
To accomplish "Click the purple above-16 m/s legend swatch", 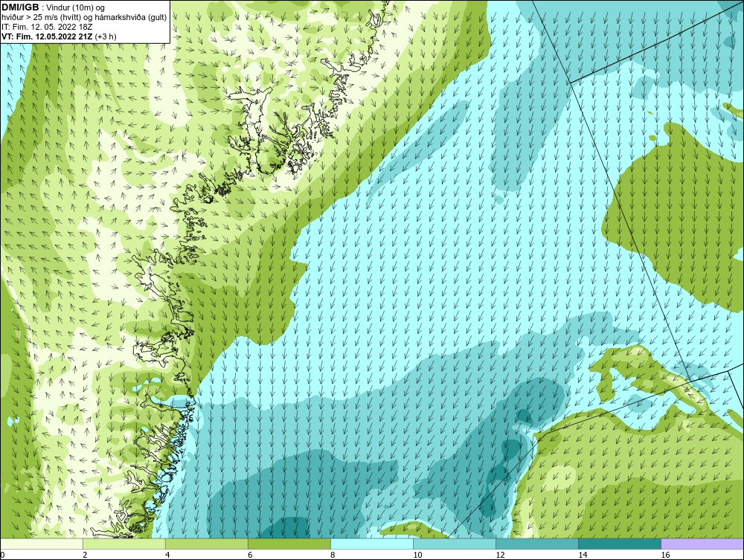I will pos(702,544).
